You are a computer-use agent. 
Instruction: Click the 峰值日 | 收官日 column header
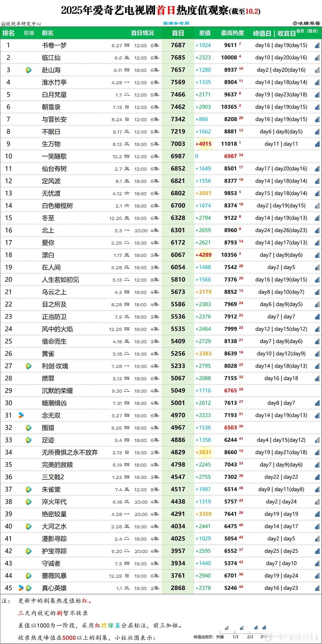click(274, 33)
